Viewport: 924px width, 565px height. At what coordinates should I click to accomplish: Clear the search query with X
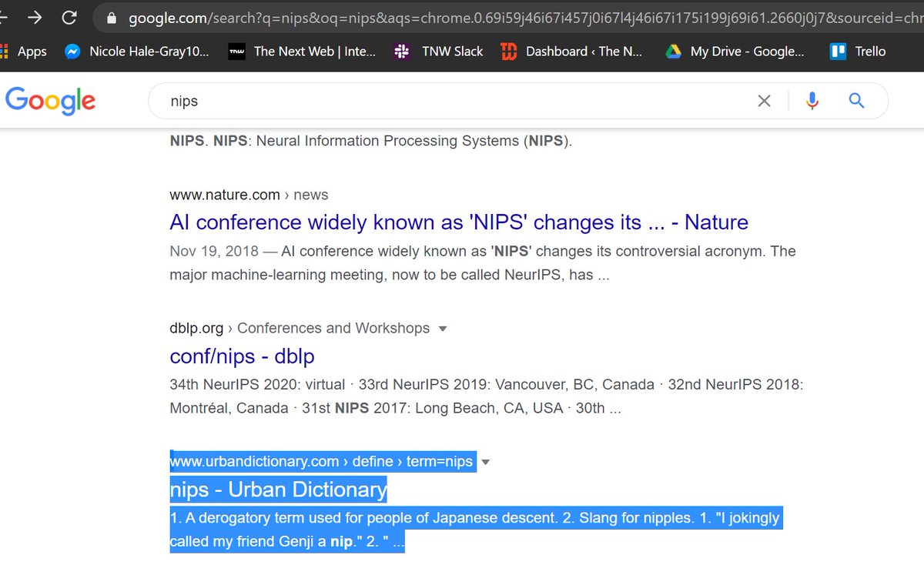tap(764, 101)
